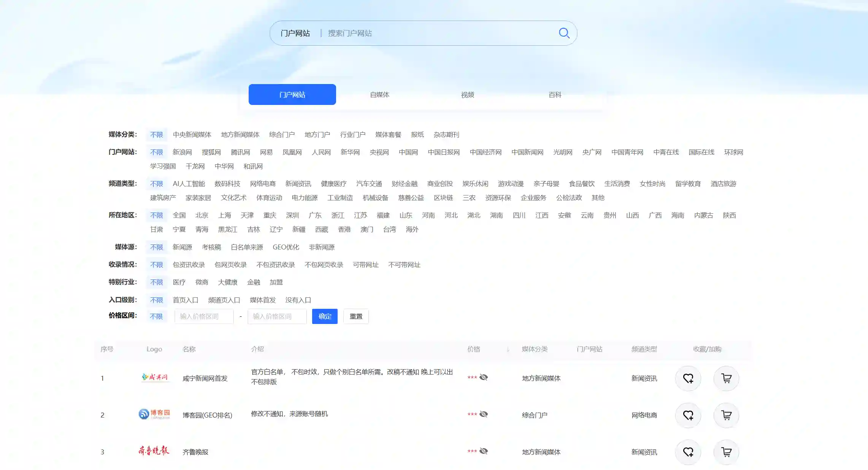Show hidden price for 博客园(GEO排名)

pos(483,414)
